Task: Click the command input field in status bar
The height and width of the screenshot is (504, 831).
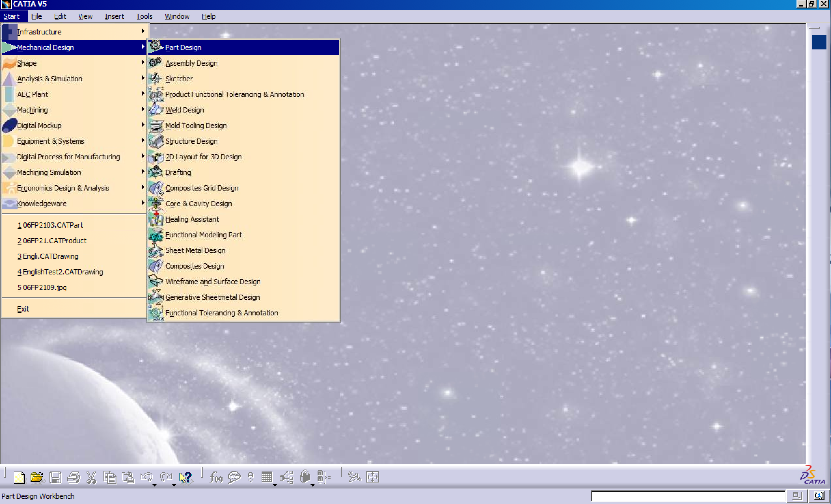Action: point(688,496)
